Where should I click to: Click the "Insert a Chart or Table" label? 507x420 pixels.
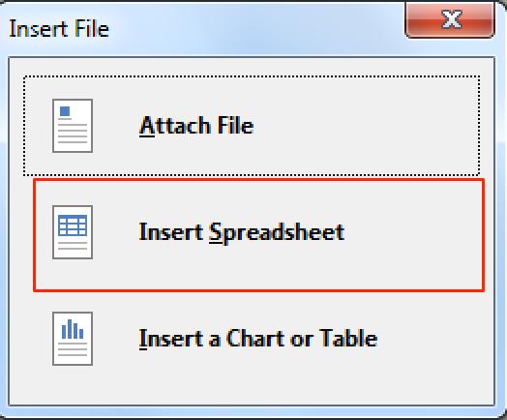[x=258, y=339]
